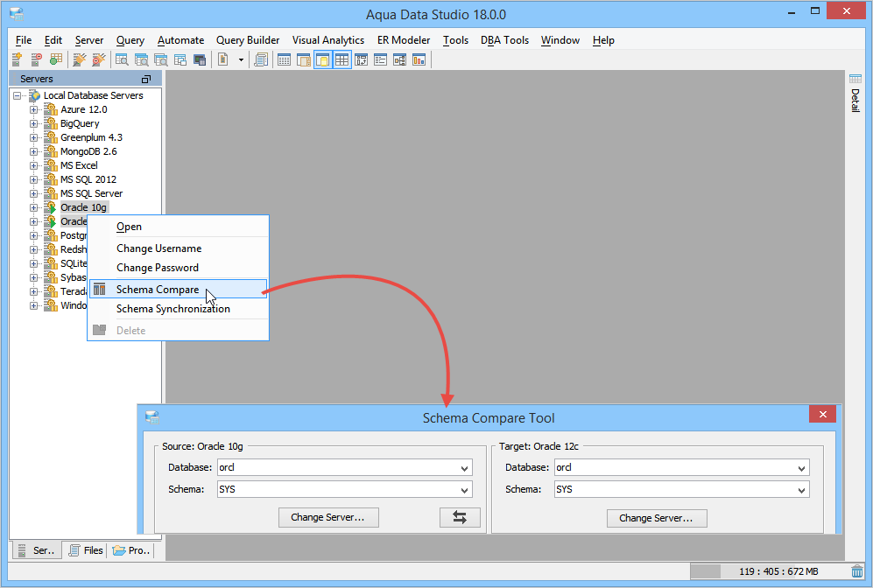
Task: Click memory usage text 119 : 405 : 672 MB
Action: point(778,571)
